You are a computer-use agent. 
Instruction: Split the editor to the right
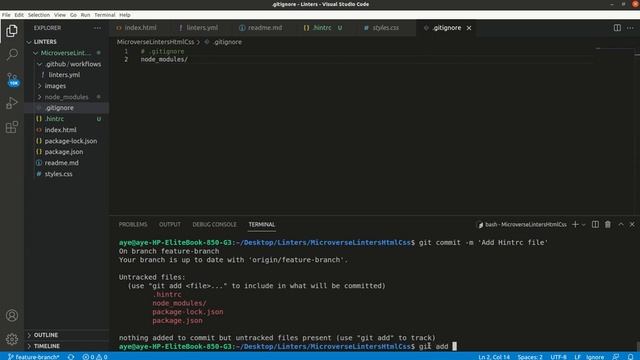click(617, 28)
